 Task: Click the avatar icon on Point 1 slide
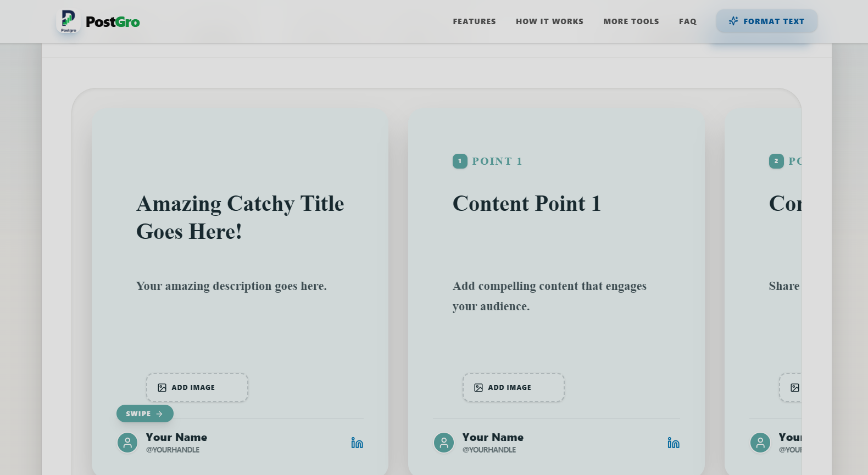(444, 443)
